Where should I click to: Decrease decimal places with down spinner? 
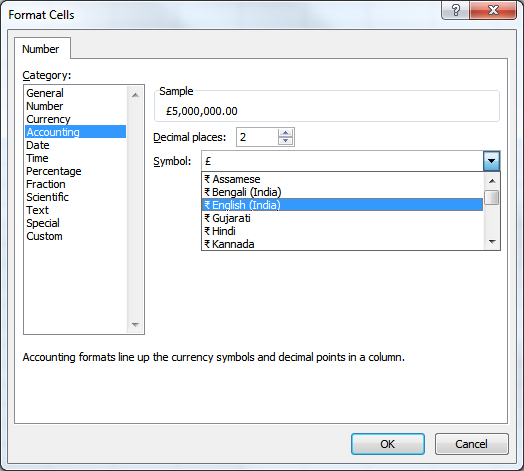click(285, 141)
